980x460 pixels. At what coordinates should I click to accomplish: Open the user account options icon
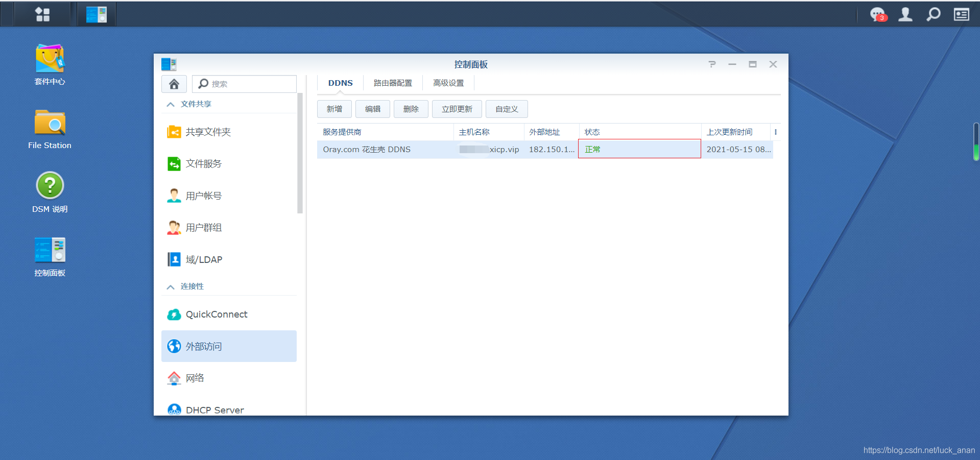pos(905,14)
